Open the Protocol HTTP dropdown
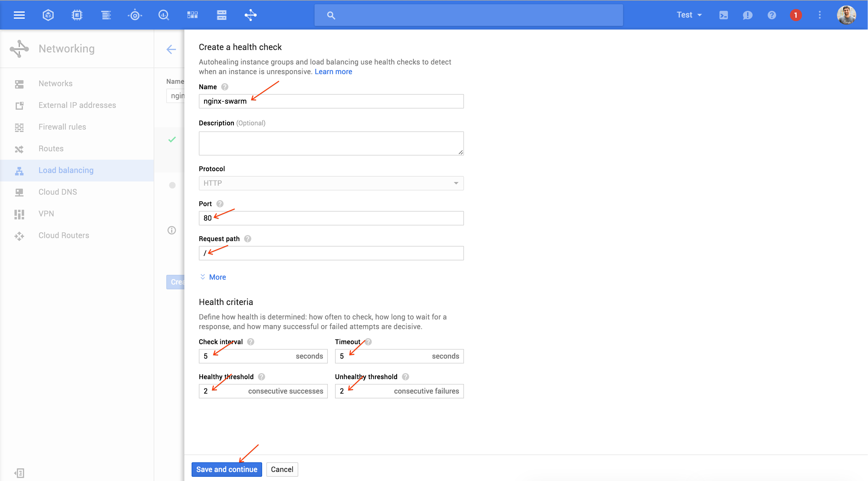868x481 pixels. pyautogui.click(x=331, y=183)
